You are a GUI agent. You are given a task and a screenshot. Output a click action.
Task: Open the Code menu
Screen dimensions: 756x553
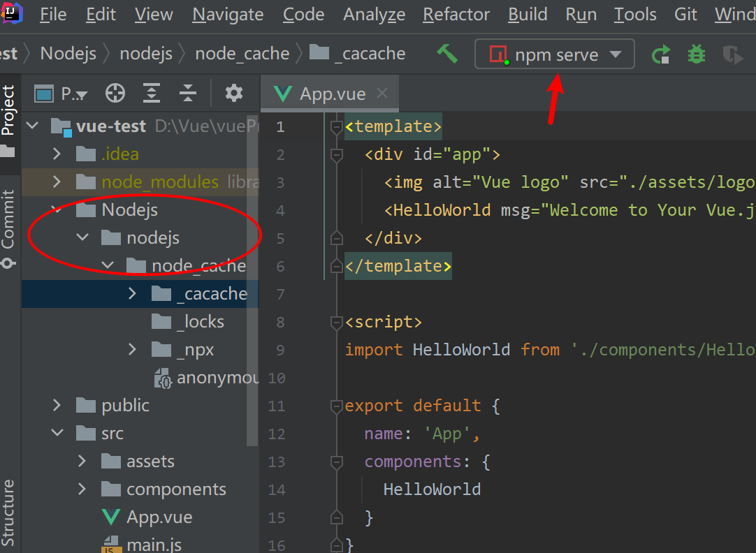tap(303, 15)
